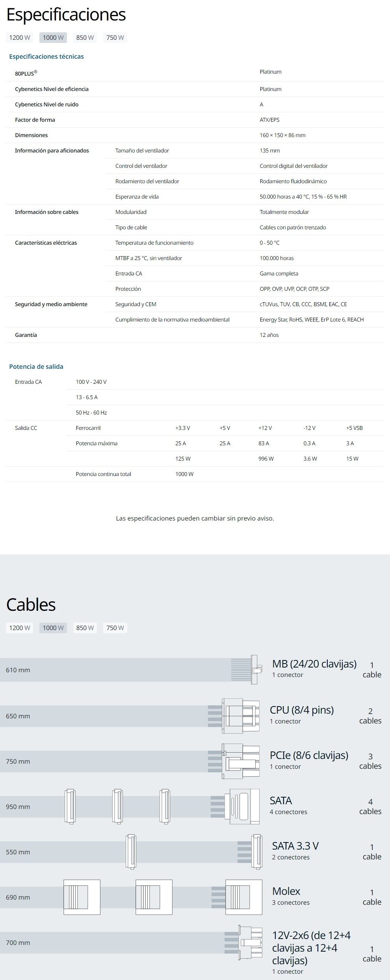The width and height of the screenshot is (390, 980).
Task: Choose 1200 W in the Cables section
Action: pos(20,628)
